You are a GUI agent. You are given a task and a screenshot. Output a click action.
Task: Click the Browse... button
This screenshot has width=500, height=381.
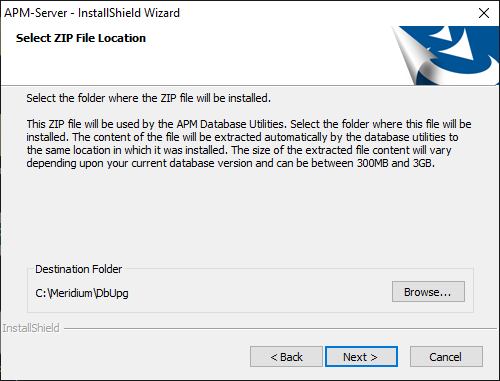(428, 292)
